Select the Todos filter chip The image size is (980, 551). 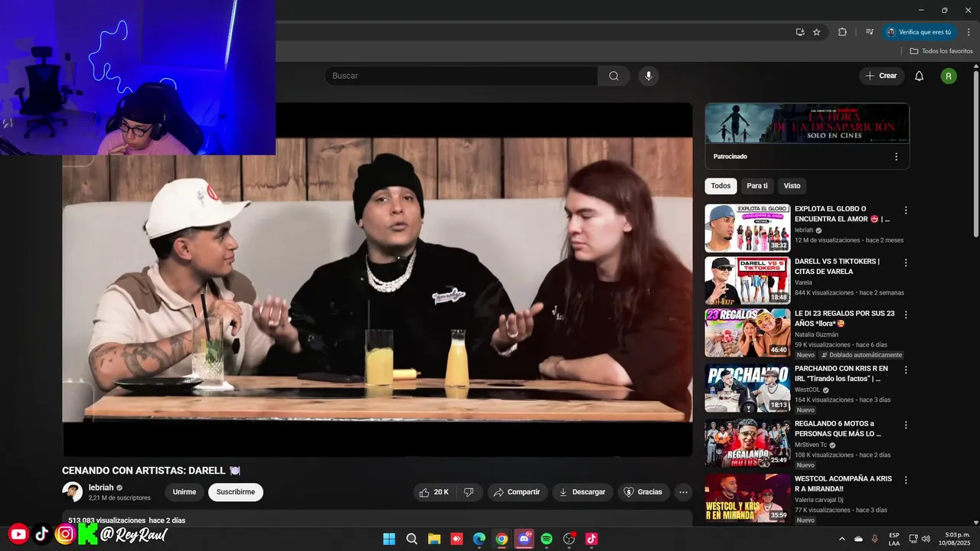[720, 186]
